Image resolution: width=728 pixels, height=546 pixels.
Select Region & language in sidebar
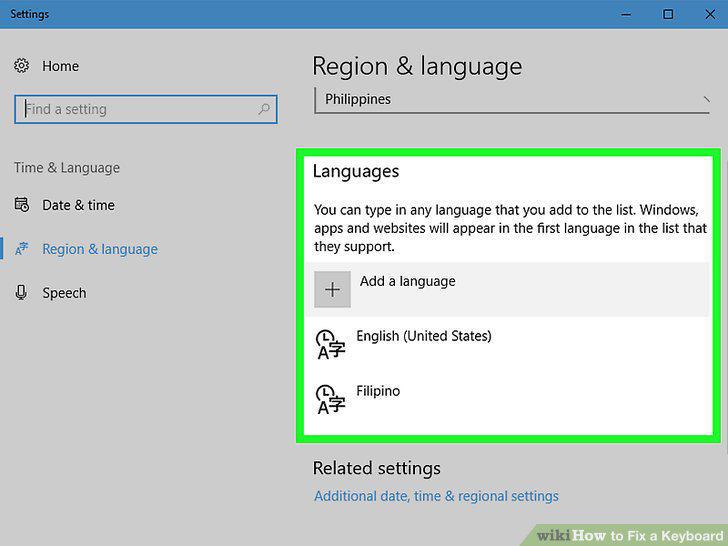pyautogui.click(x=100, y=249)
